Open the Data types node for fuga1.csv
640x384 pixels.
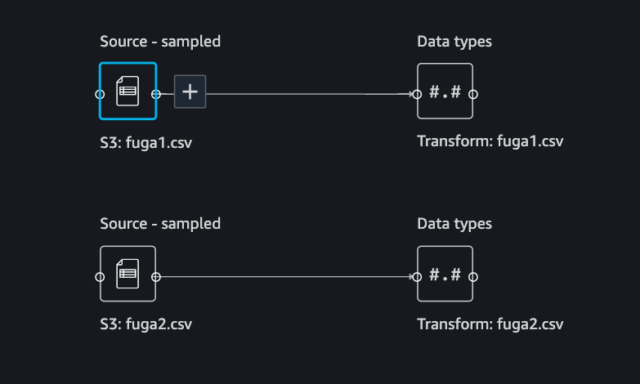[445, 91]
